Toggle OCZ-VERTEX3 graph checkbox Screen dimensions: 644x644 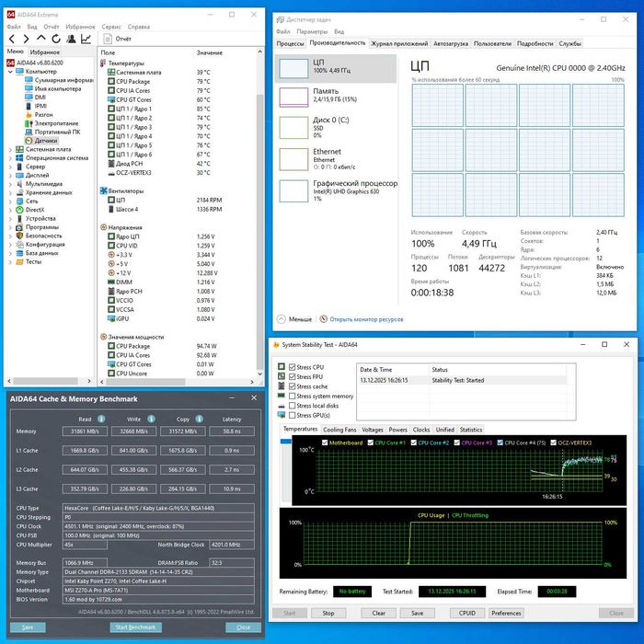click(553, 443)
